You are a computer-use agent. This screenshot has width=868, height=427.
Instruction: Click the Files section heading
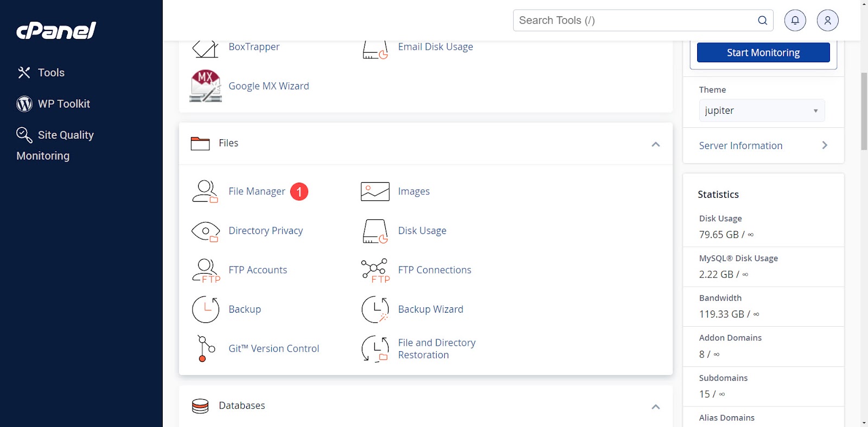(228, 143)
